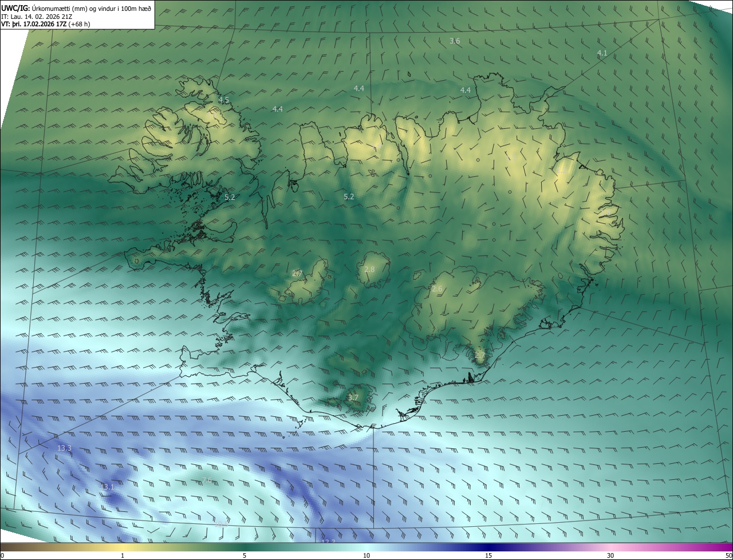Click the 0 tick on the colour scale
This screenshot has width=733, height=560.
coord(2,555)
